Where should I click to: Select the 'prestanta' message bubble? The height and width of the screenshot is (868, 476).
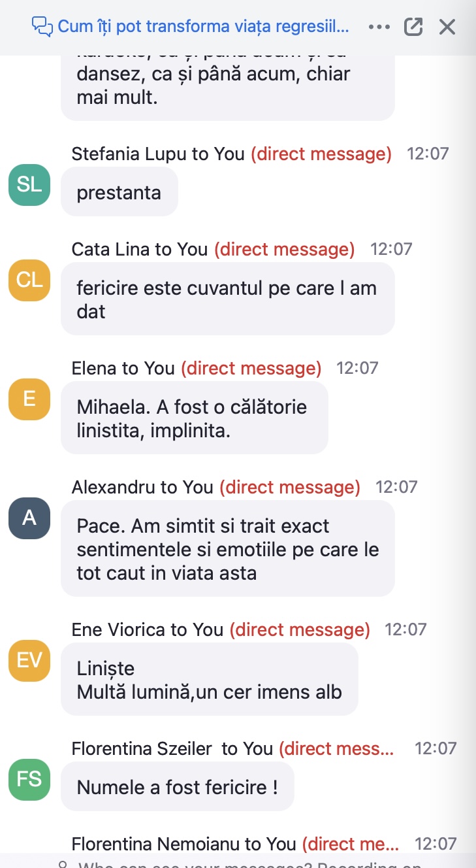pos(119,192)
